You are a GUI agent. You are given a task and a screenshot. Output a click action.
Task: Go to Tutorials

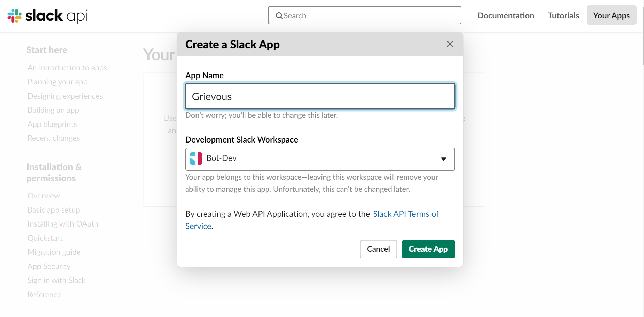pyautogui.click(x=563, y=15)
